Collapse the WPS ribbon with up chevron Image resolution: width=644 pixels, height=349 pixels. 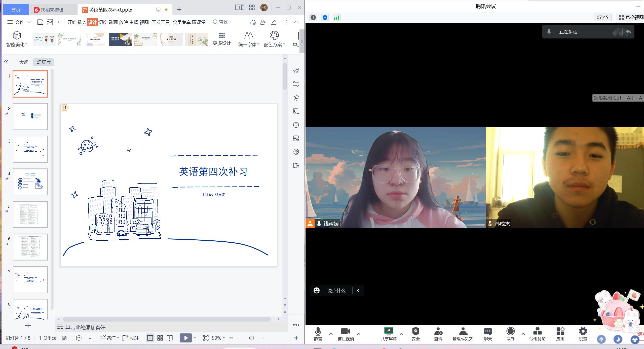(296, 22)
